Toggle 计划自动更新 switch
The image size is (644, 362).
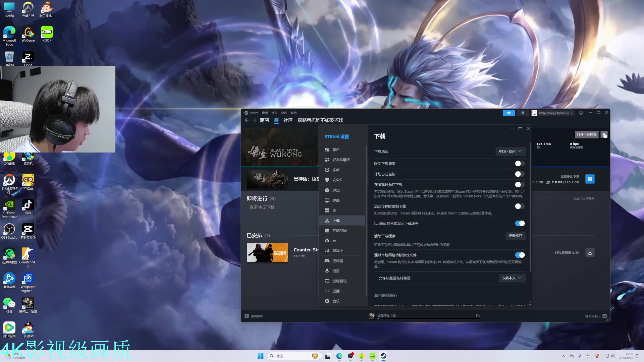[520, 174]
